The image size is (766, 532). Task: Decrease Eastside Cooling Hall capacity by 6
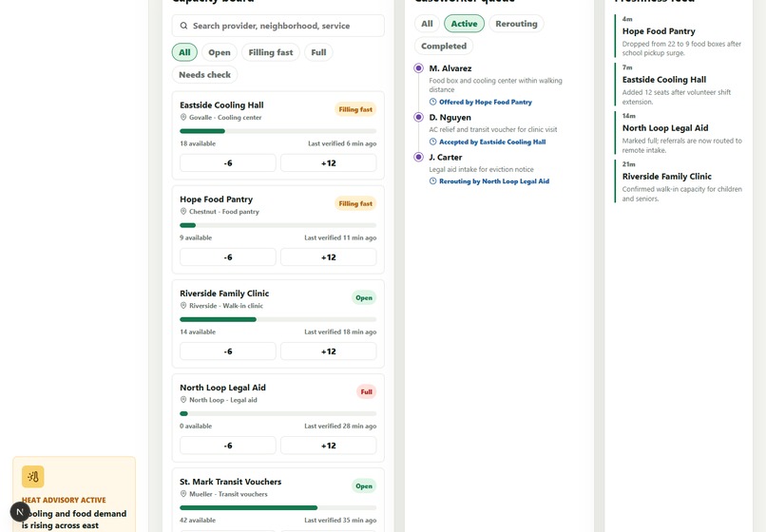click(228, 163)
